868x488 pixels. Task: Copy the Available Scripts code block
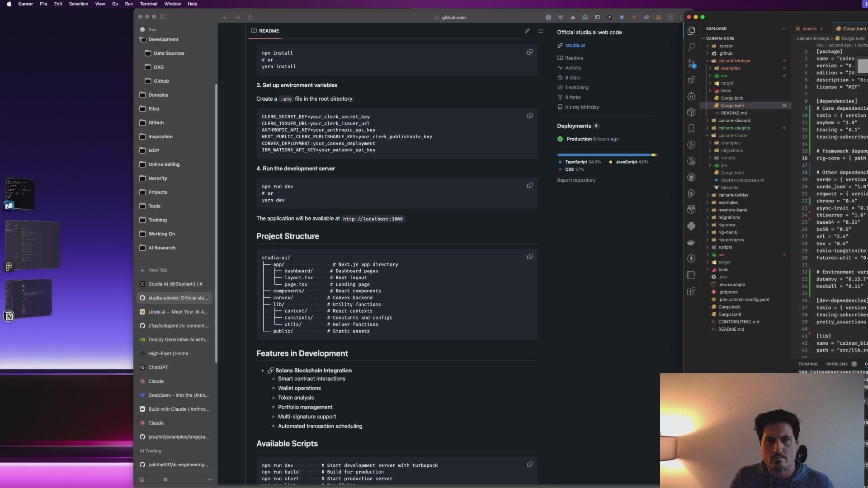(x=530, y=464)
